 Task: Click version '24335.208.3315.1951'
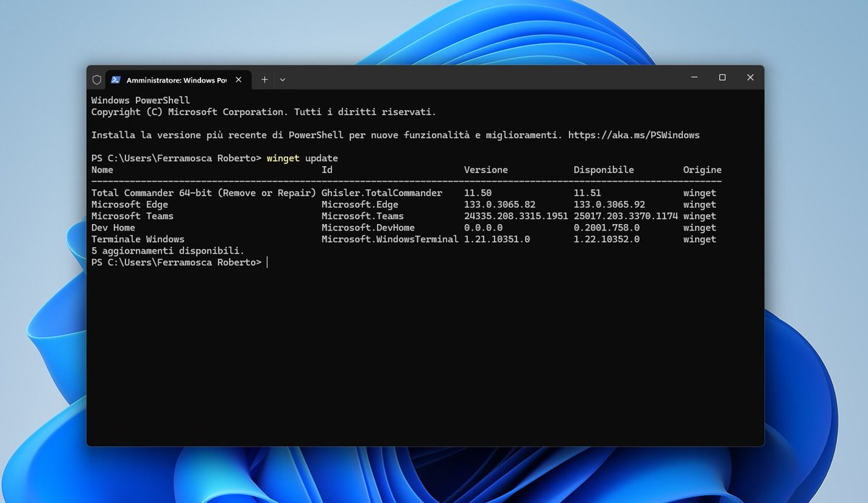tap(516, 216)
